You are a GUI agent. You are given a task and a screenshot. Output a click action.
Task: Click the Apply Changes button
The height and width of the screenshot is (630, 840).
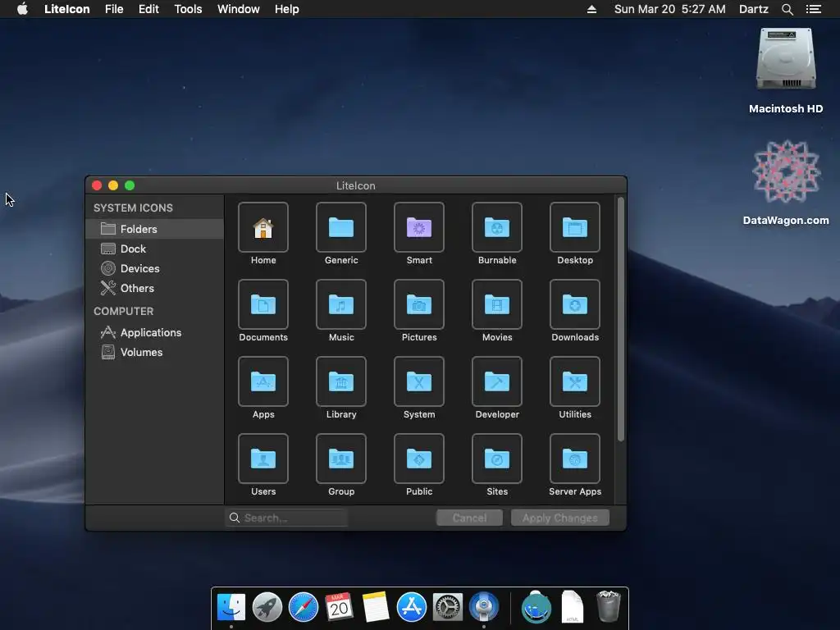point(559,518)
